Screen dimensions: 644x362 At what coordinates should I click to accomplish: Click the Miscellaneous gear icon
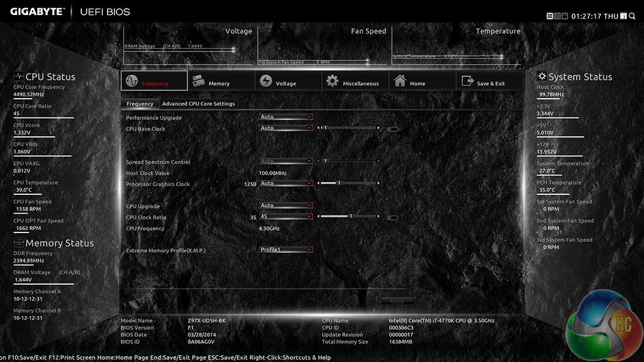(332, 81)
